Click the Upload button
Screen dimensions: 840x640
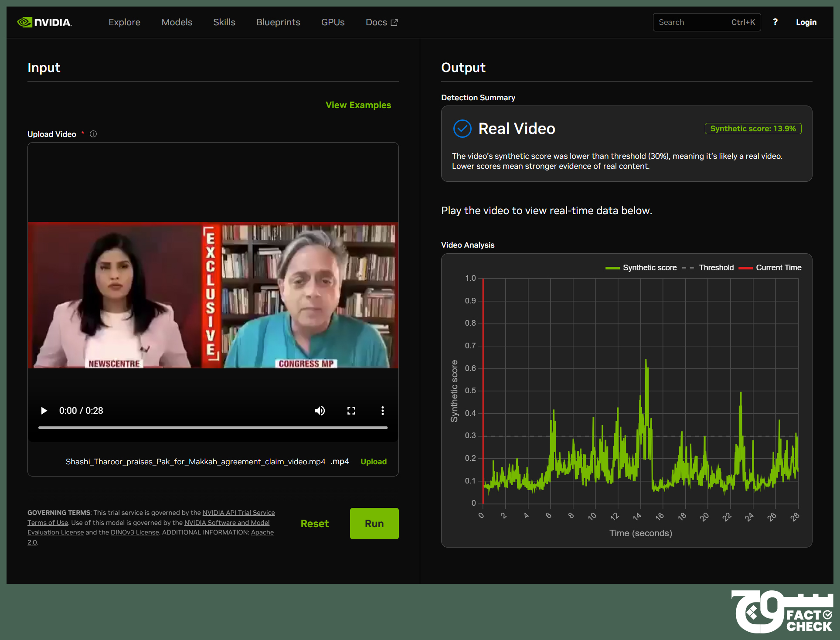(374, 462)
